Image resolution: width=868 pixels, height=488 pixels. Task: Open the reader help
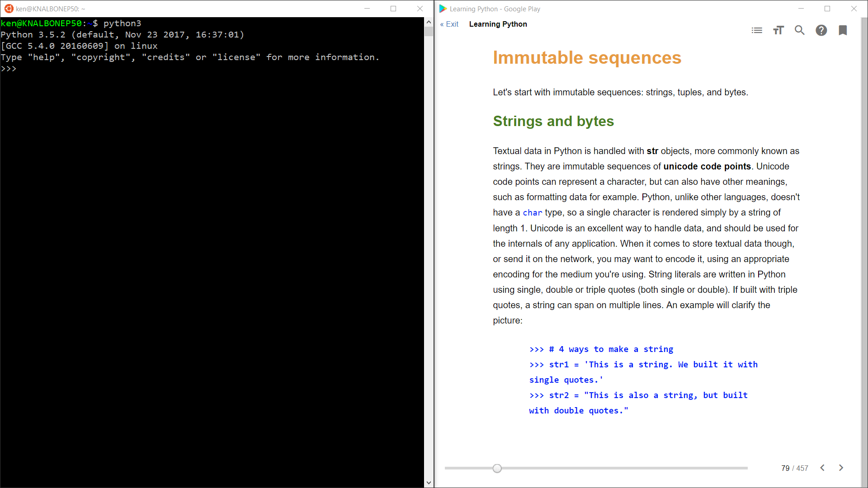click(821, 30)
